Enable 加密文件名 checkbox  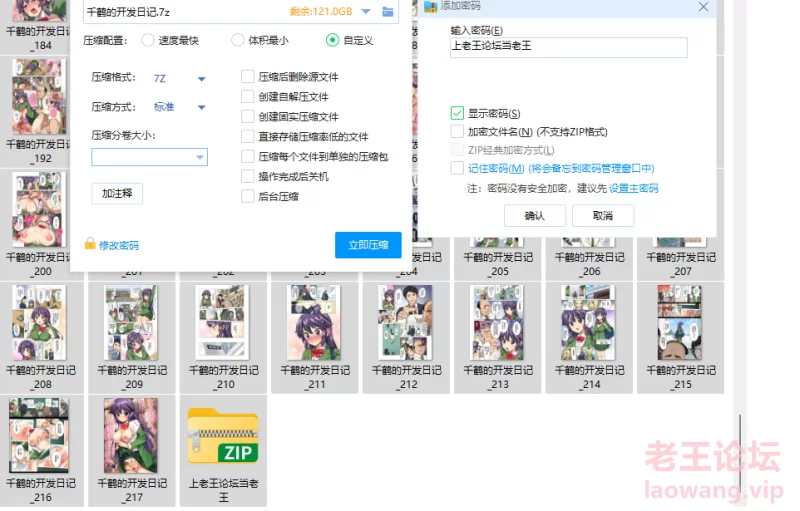click(x=457, y=132)
